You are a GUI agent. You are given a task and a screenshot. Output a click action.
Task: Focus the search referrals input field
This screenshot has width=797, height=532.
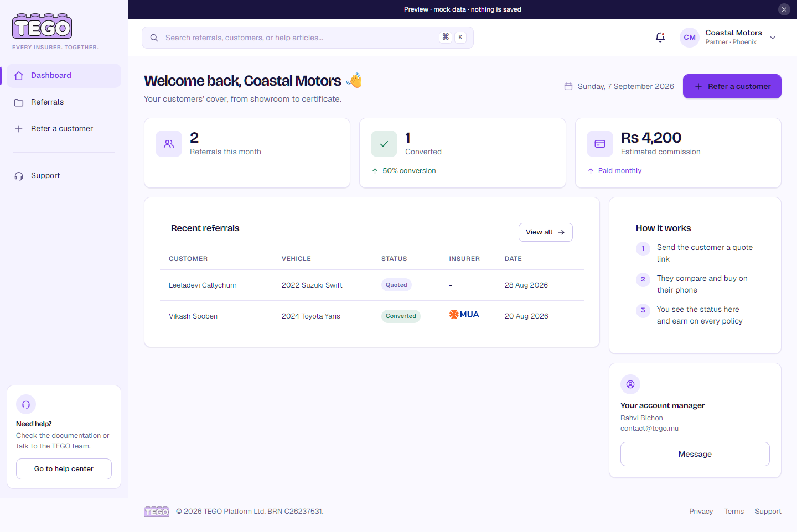pyautogui.click(x=308, y=38)
